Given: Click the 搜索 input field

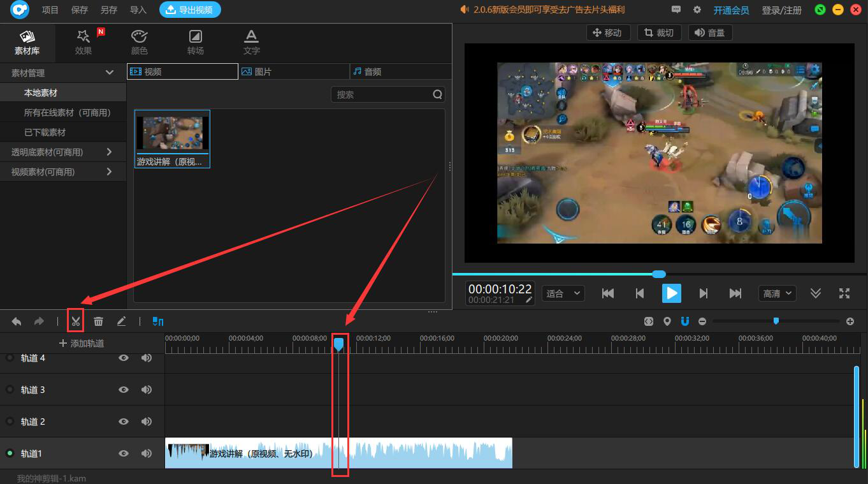Looking at the screenshot, I should tap(388, 94).
